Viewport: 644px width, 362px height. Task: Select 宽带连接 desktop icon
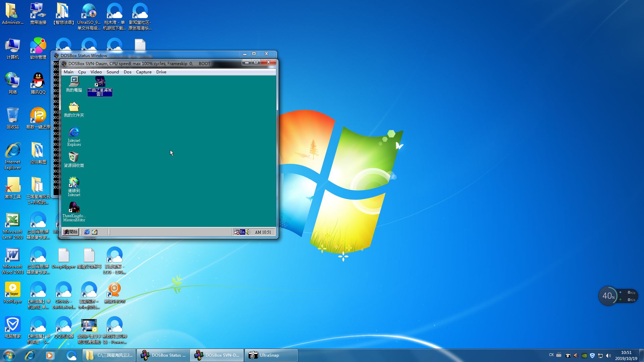click(38, 14)
